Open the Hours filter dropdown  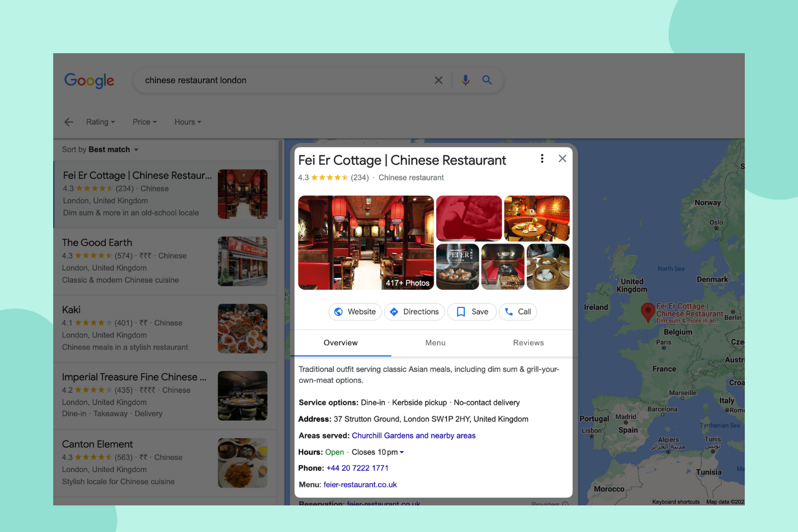[188, 122]
